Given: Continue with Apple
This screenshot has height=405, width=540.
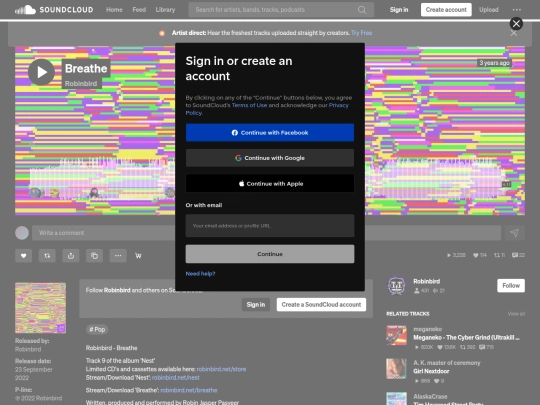Looking at the screenshot, I should [x=270, y=184].
